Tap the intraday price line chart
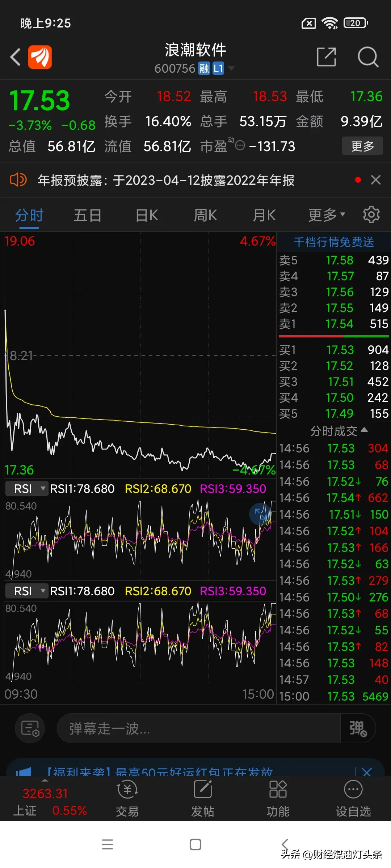391x868 pixels. pyautogui.click(x=140, y=354)
